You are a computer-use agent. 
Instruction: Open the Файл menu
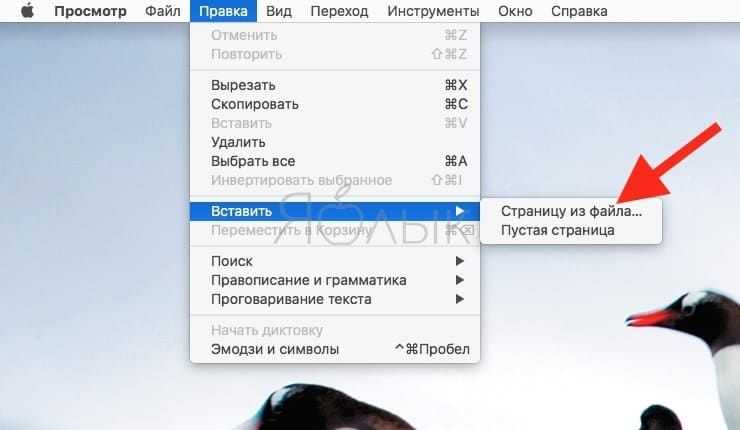pyautogui.click(x=162, y=11)
